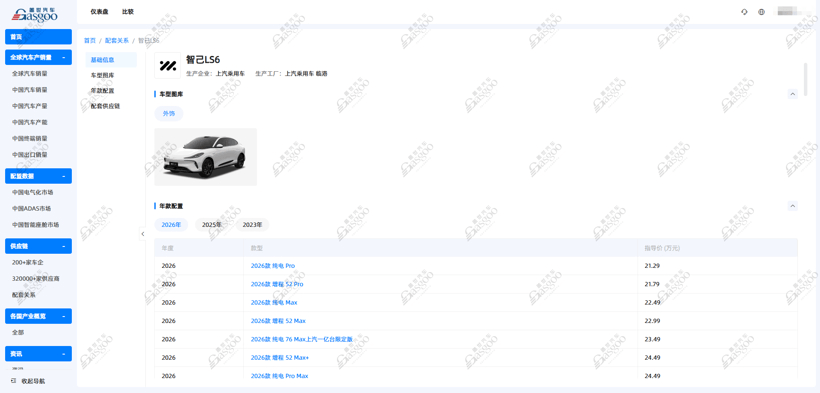Open 中国智能座舱市场 in sidebar
This screenshot has height=393, width=820.
36,224
